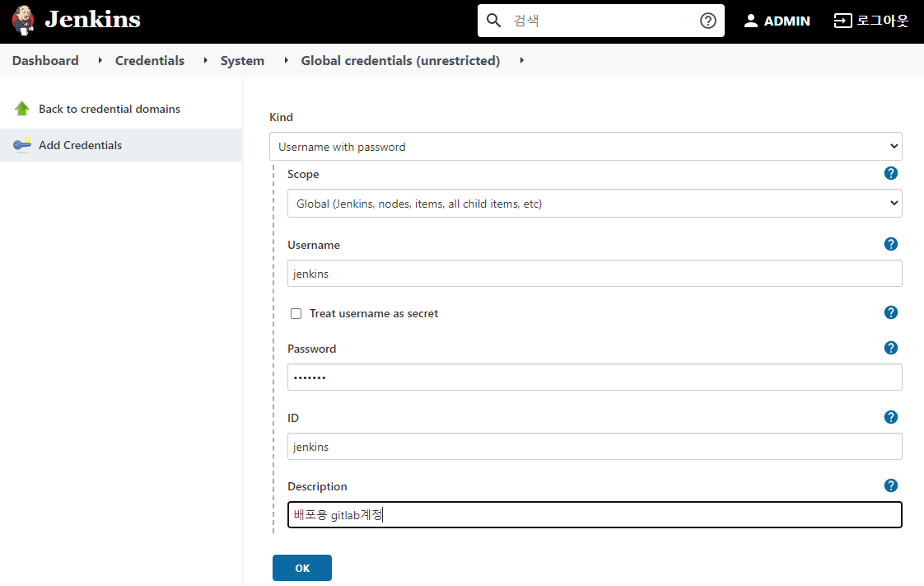Click the green up arrow back icon
Viewport: 924px width, 586px height.
22,109
